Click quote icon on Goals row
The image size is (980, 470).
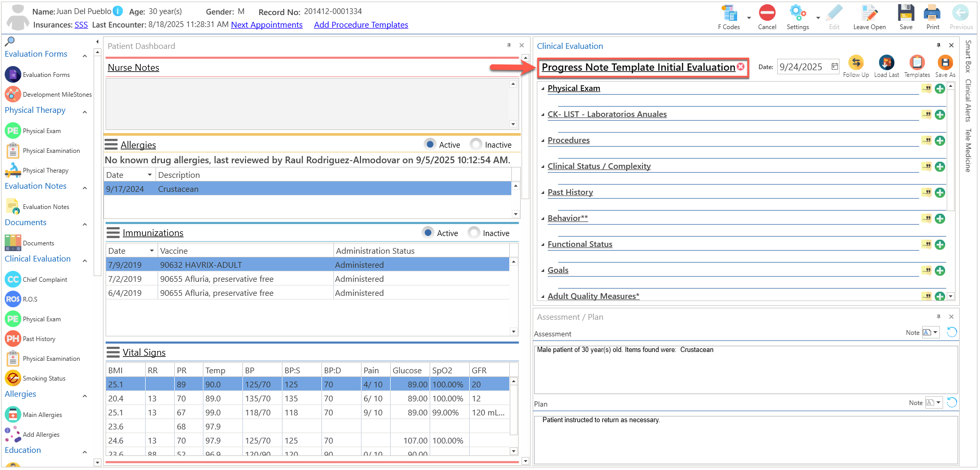click(x=926, y=270)
